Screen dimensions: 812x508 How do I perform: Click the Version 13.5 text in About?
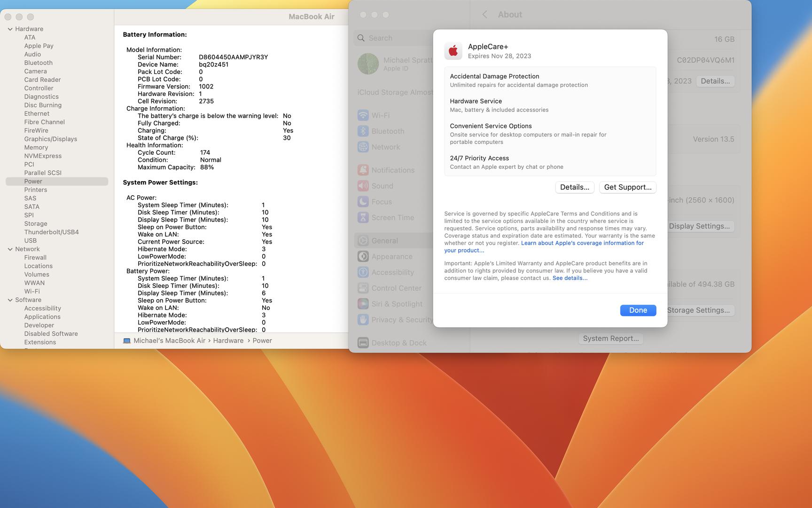point(713,139)
